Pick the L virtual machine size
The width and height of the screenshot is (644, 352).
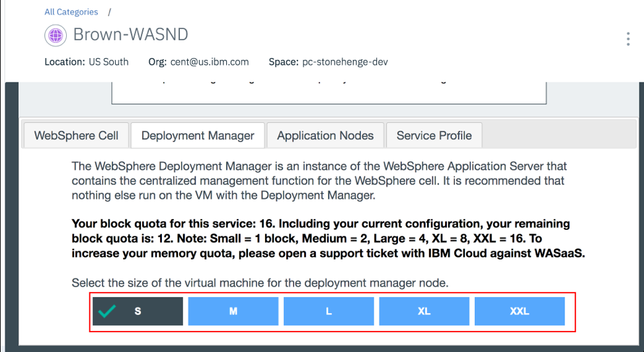pos(329,311)
